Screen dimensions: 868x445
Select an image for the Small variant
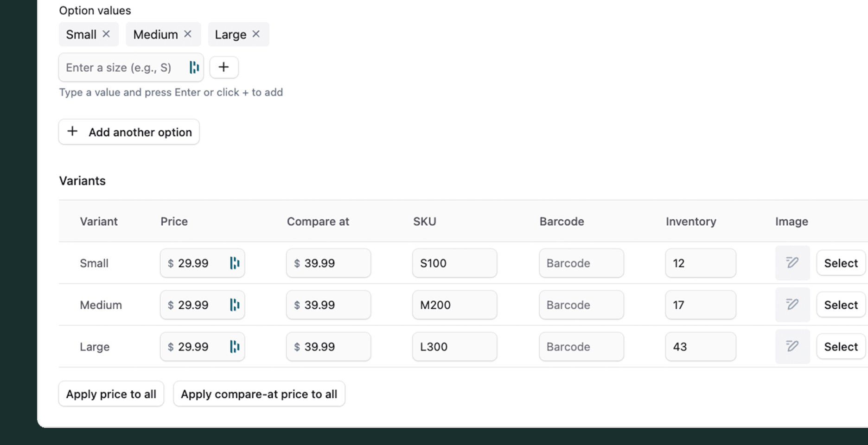tap(841, 263)
